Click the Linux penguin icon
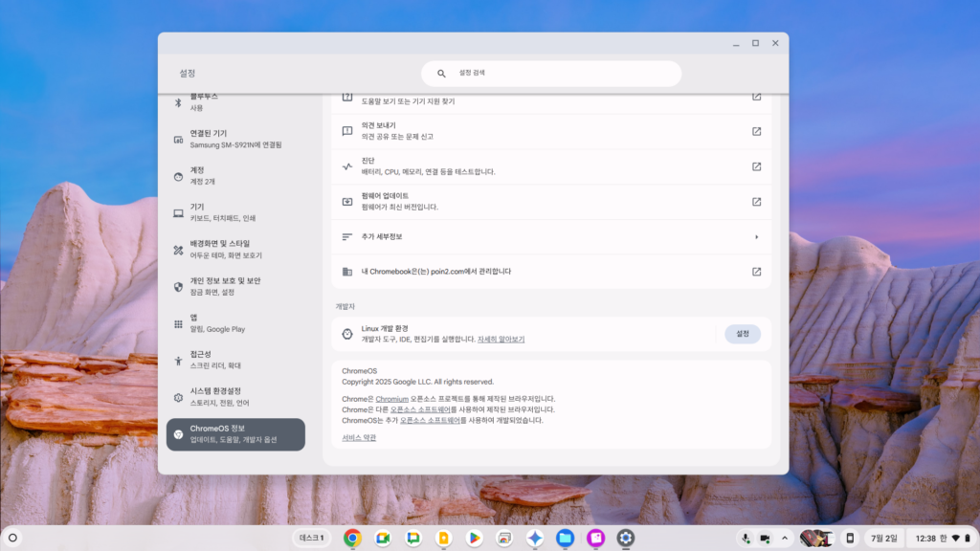 346,334
